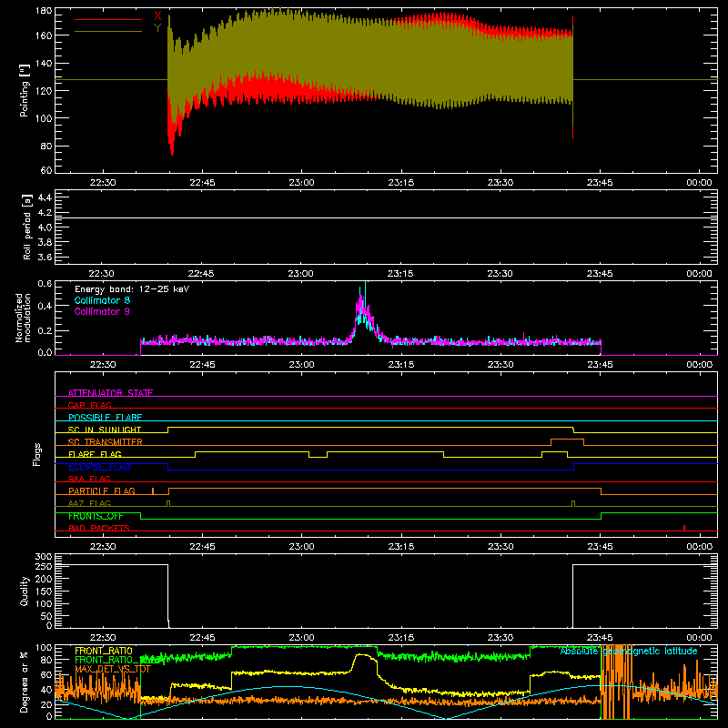Click the SC_TRANSMITTER flag label
728x728 pixels.
tap(106, 441)
